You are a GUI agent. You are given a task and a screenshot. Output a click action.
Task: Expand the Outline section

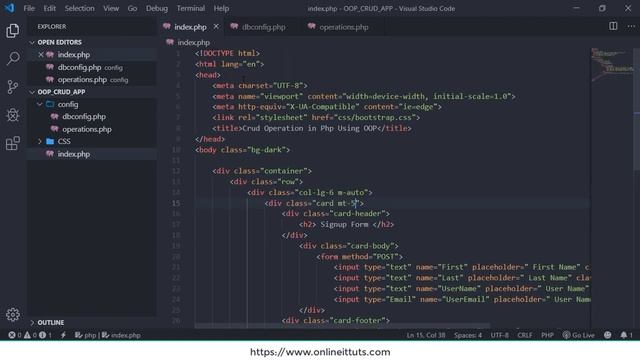tap(51, 322)
